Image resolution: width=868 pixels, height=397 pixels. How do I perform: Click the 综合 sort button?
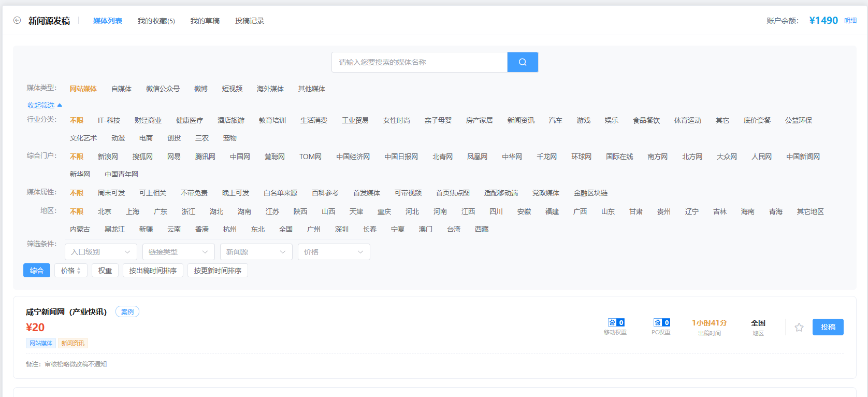pyautogui.click(x=37, y=271)
